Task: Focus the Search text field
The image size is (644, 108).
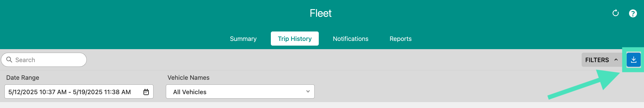Action: (x=44, y=60)
